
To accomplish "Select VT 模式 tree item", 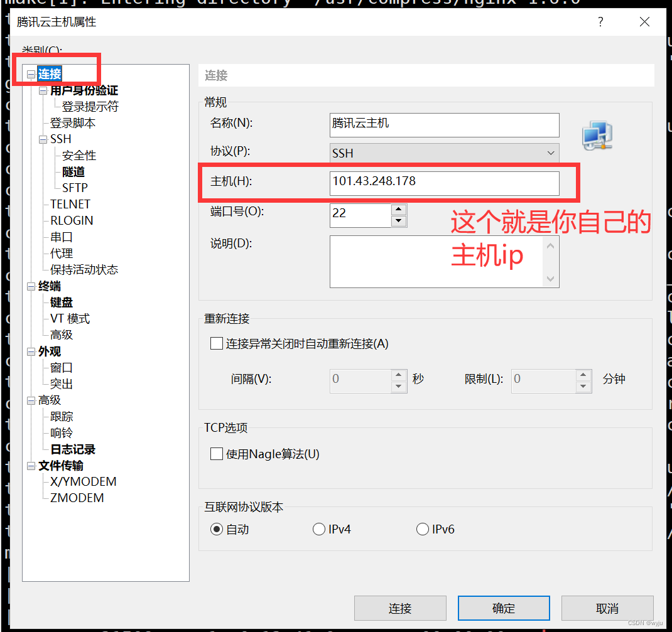I will (x=70, y=319).
